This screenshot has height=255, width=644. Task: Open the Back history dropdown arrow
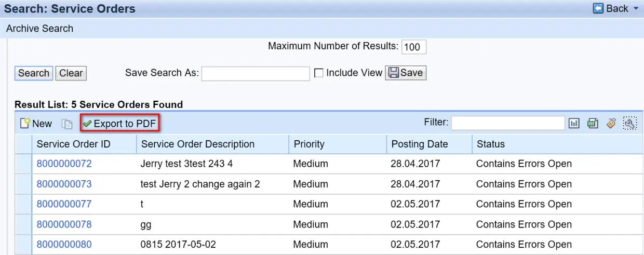pos(636,9)
